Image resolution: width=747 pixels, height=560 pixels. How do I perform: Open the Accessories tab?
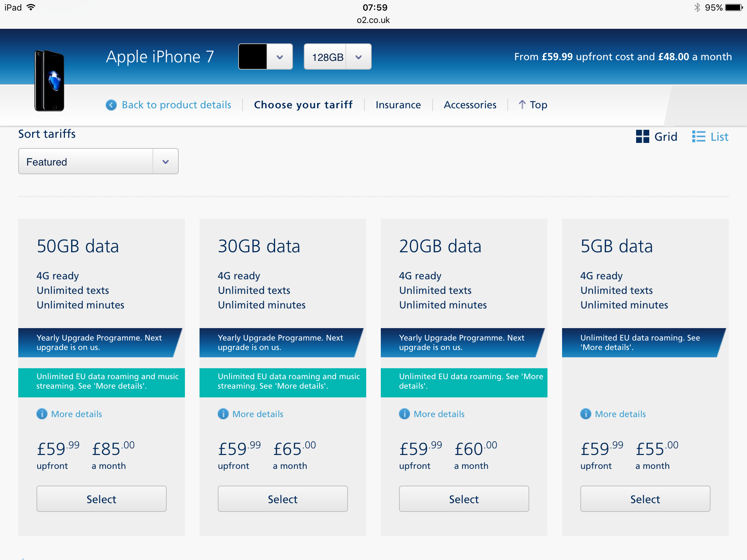click(x=470, y=105)
